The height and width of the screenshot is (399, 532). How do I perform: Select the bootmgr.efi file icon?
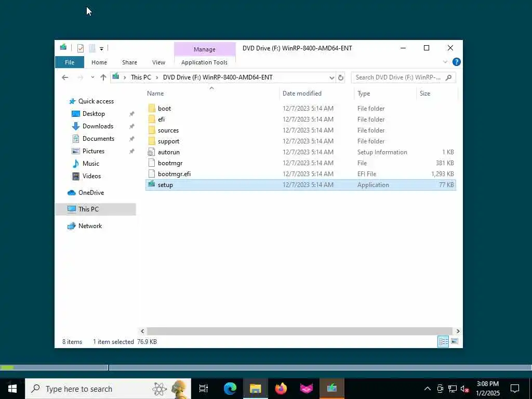pyautogui.click(x=152, y=174)
